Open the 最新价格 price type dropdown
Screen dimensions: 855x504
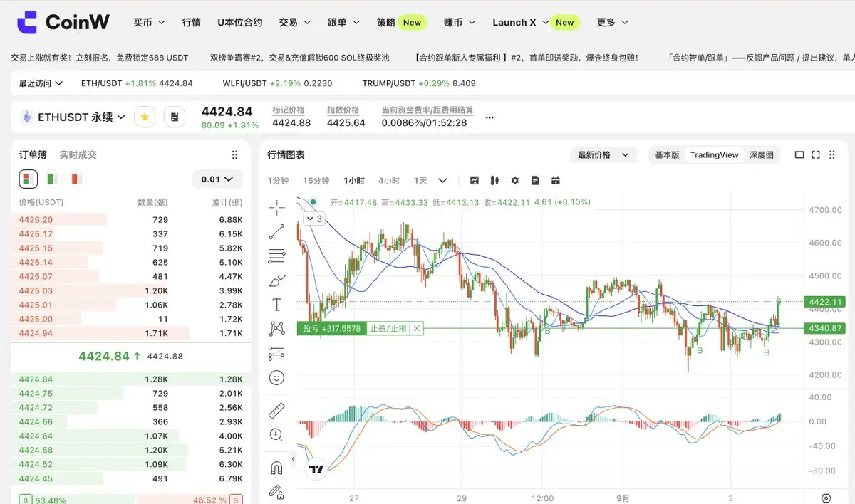603,154
